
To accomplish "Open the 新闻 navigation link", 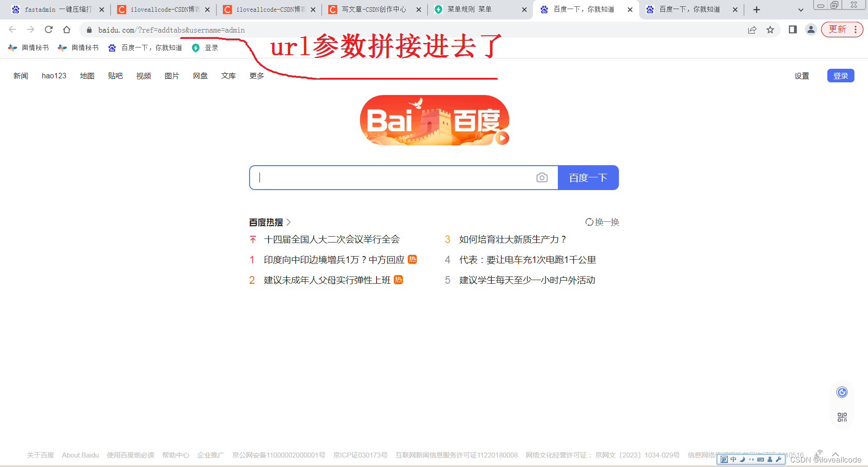I will point(21,76).
